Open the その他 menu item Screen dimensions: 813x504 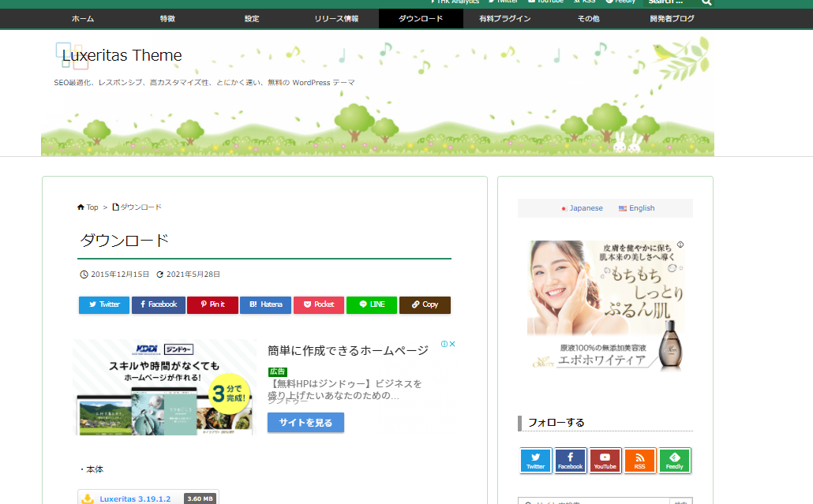(x=589, y=19)
